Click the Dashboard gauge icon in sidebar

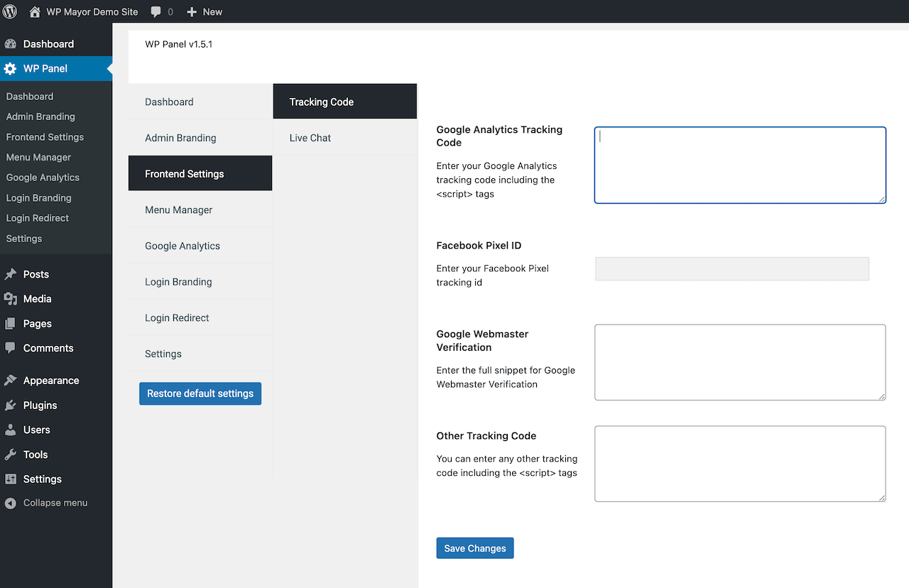point(10,44)
